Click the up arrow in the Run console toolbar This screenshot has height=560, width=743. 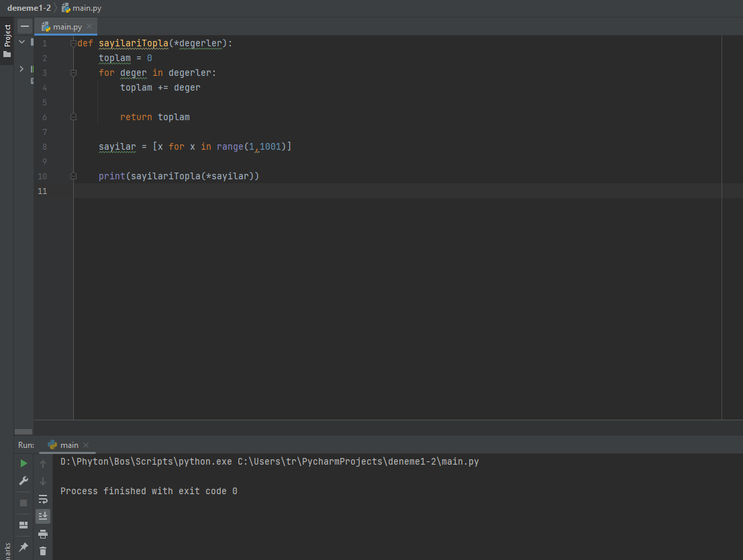pos(43,463)
